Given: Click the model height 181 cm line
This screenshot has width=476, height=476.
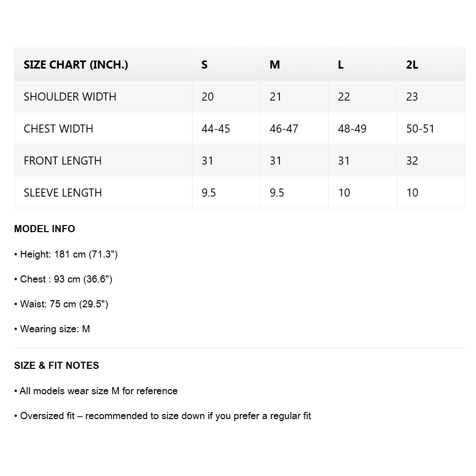Looking at the screenshot, I should tap(66, 254).
